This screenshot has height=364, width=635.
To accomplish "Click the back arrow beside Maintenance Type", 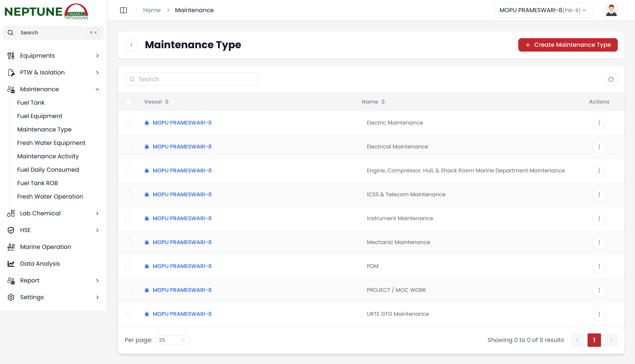I will [131, 45].
